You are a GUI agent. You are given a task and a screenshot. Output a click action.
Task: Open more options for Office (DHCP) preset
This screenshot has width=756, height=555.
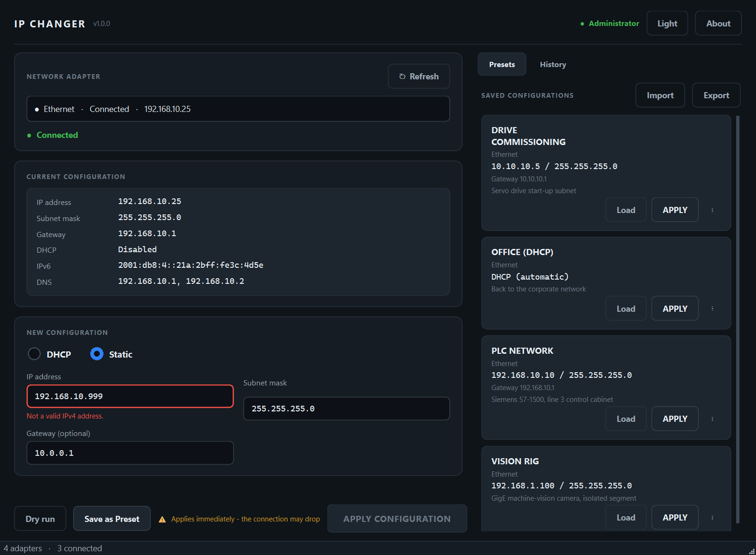click(712, 308)
